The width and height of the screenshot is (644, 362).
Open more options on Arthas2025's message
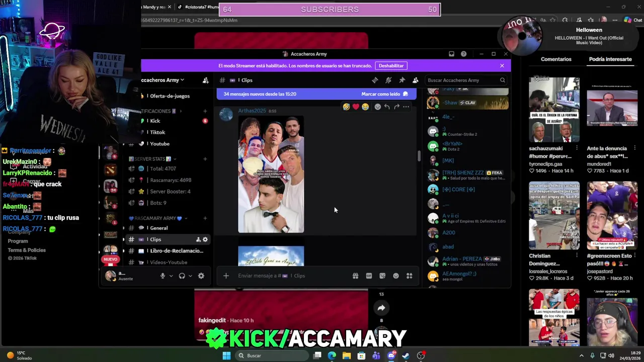coord(406,107)
